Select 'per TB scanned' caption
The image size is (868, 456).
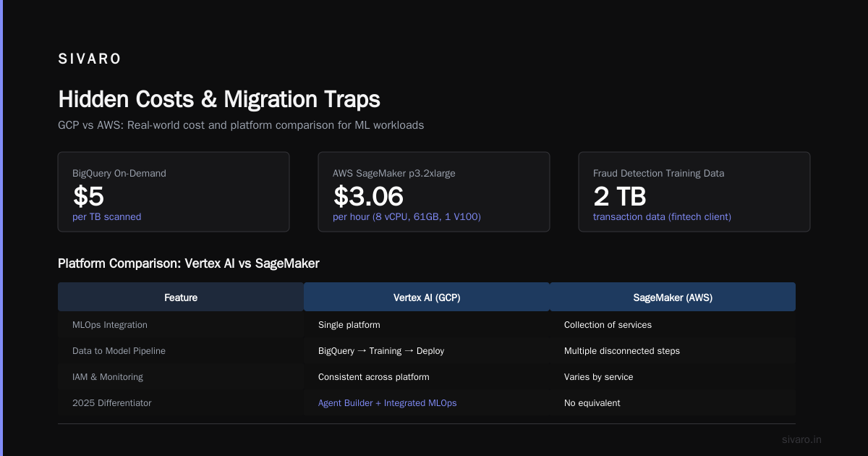(x=106, y=216)
